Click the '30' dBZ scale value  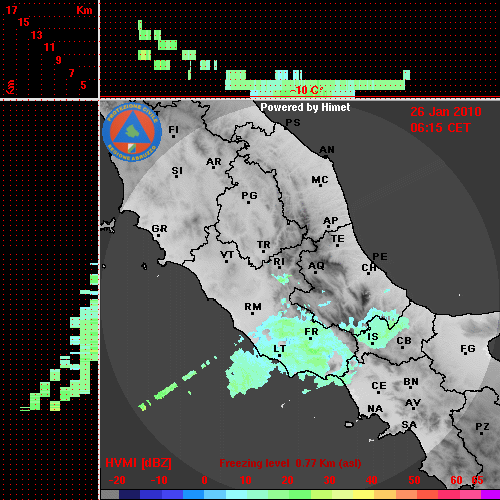click(329, 480)
